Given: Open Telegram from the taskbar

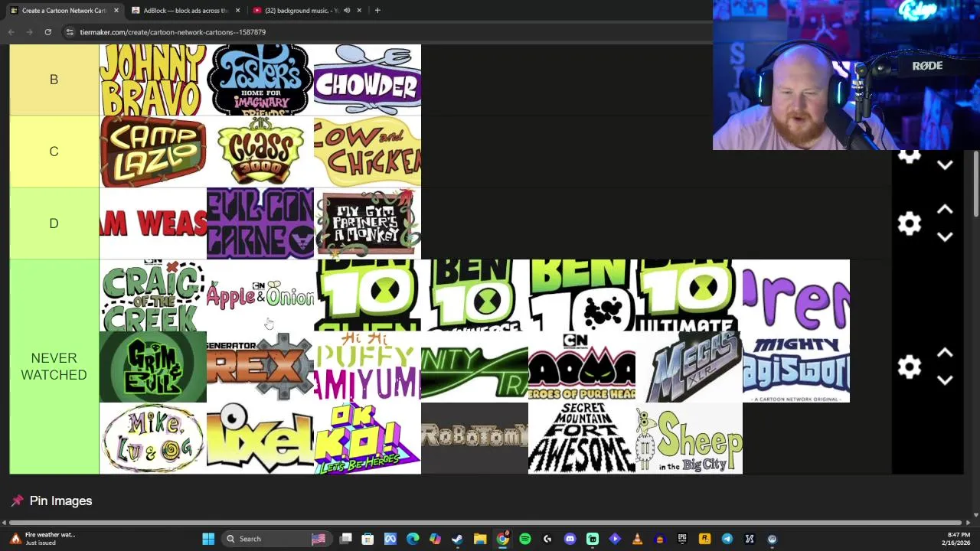Looking at the screenshot, I should click(727, 539).
